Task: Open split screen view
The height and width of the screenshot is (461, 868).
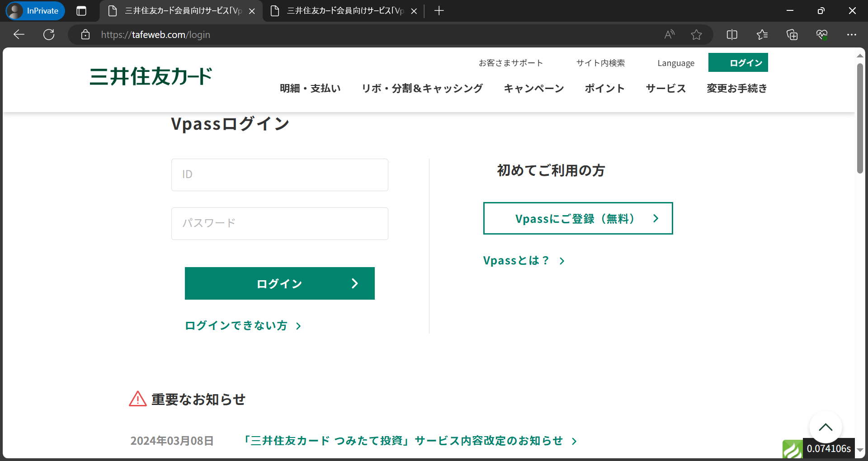Action: (732, 34)
